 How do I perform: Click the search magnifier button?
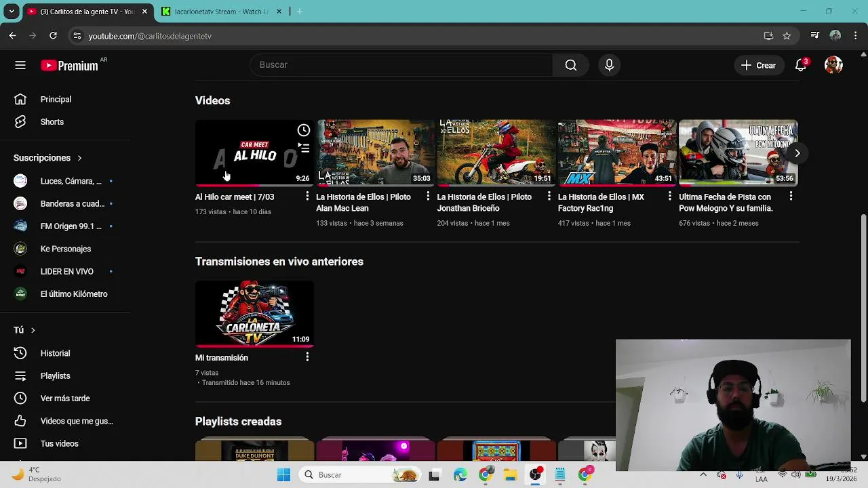[x=571, y=65]
